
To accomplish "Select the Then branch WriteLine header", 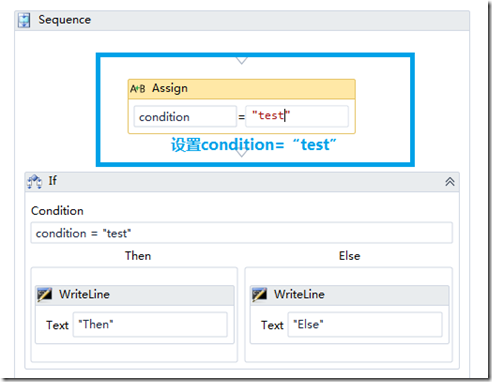I will tap(135, 295).
